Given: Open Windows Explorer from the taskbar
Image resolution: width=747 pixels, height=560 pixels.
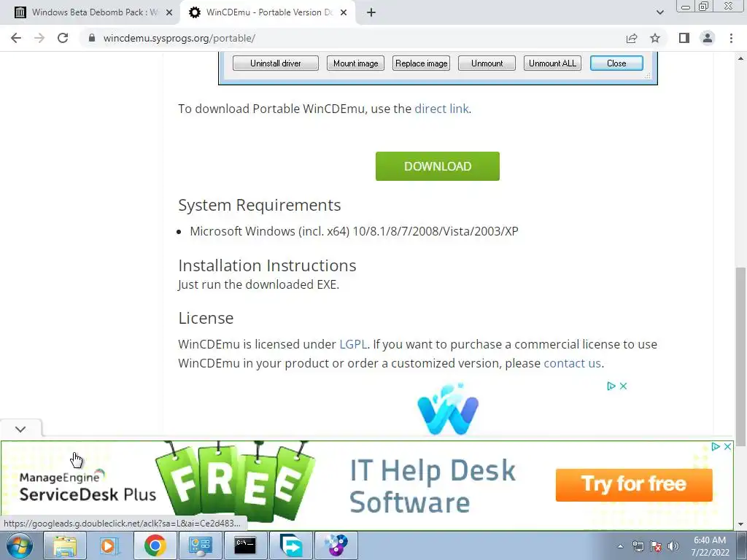Looking at the screenshot, I should pyautogui.click(x=65, y=545).
